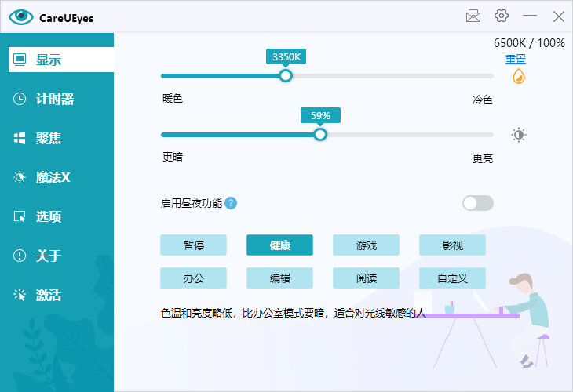This screenshot has height=392, width=573.
Task: Click the 3350K temperature value label
Action: tap(286, 57)
